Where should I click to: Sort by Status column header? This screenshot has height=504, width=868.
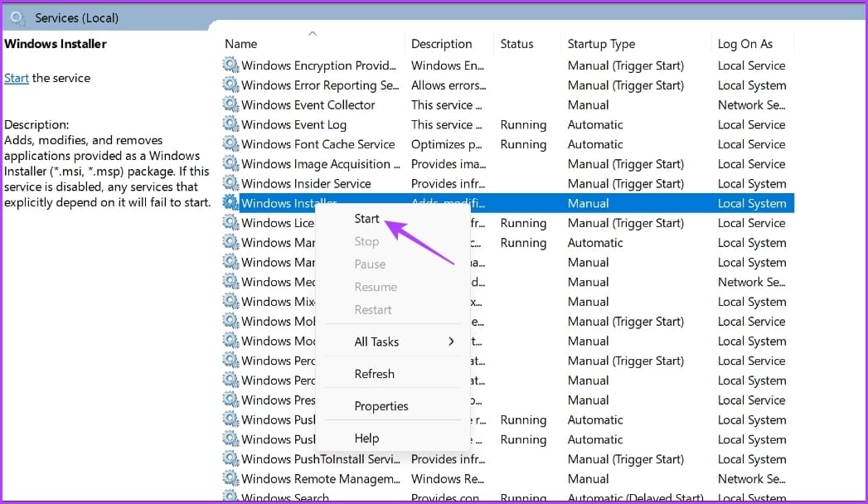(x=516, y=44)
